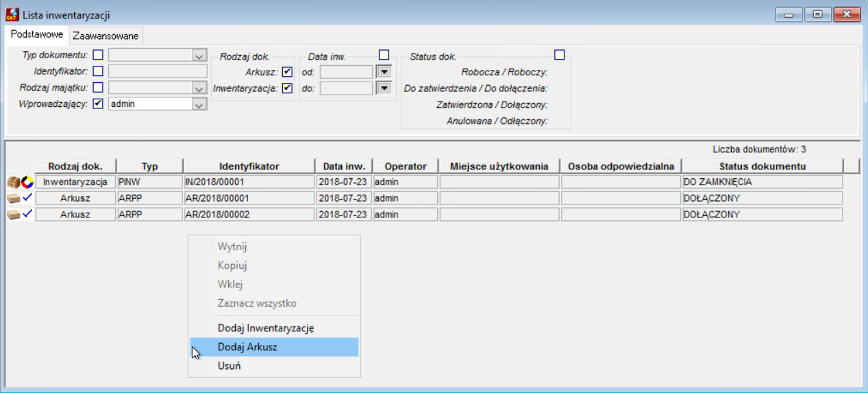The image size is (868, 393).
Task: Select the AR/2018/00001 identifier cell
Action: [x=249, y=198]
